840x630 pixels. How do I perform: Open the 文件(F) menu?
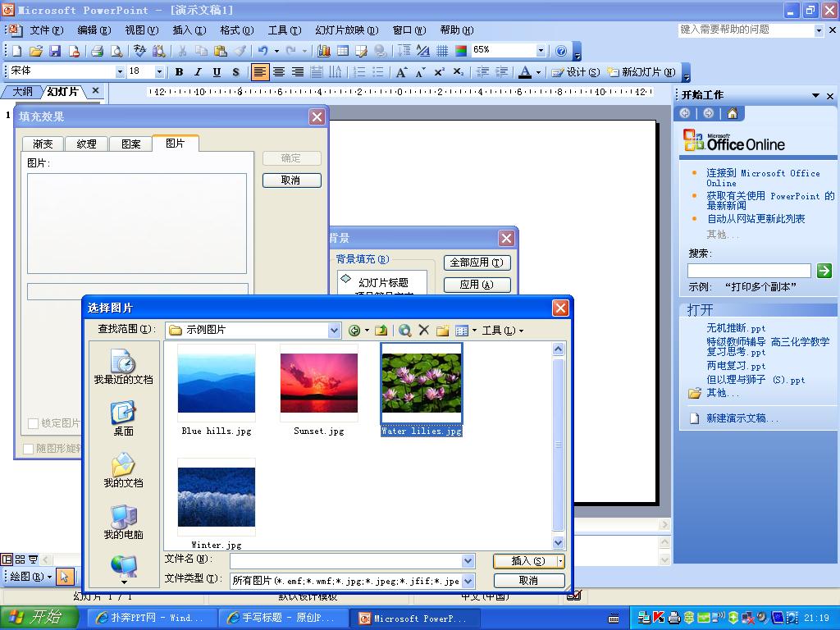point(47,30)
